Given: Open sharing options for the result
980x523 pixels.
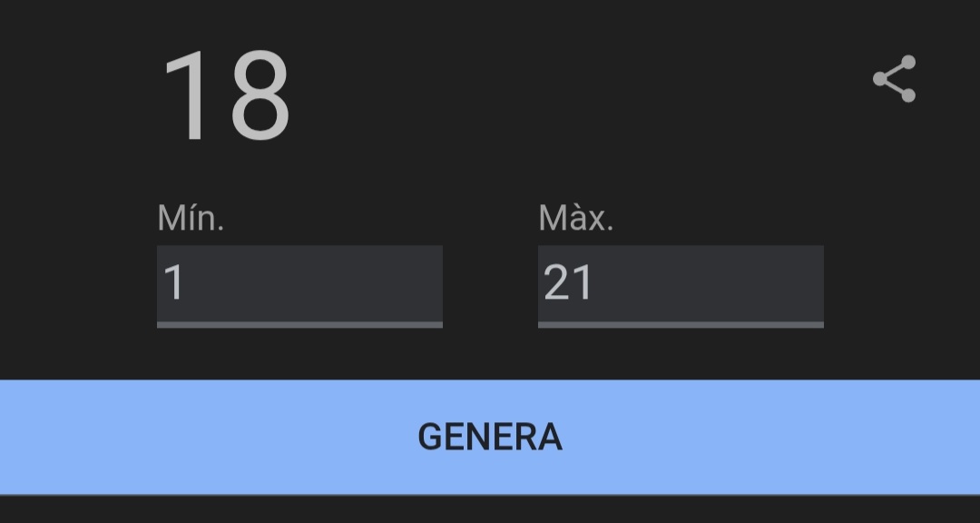Looking at the screenshot, I should tap(895, 79).
